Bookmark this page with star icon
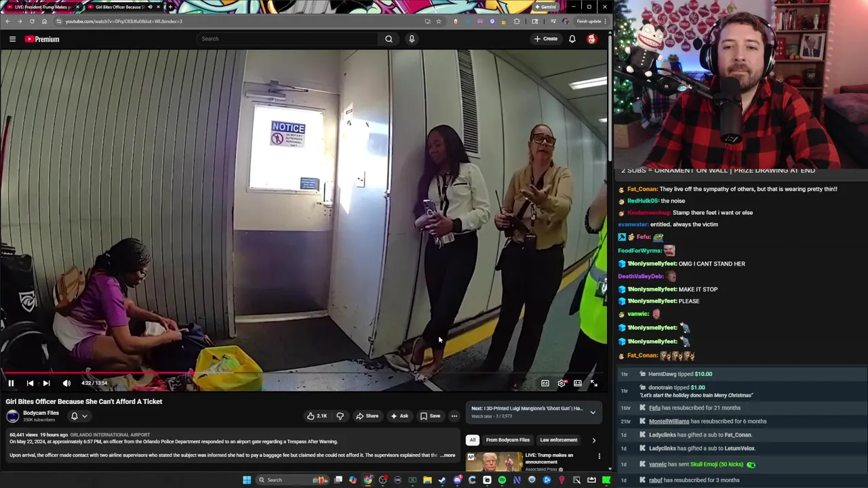Screen dimensions: 868x488 [439, 21]
